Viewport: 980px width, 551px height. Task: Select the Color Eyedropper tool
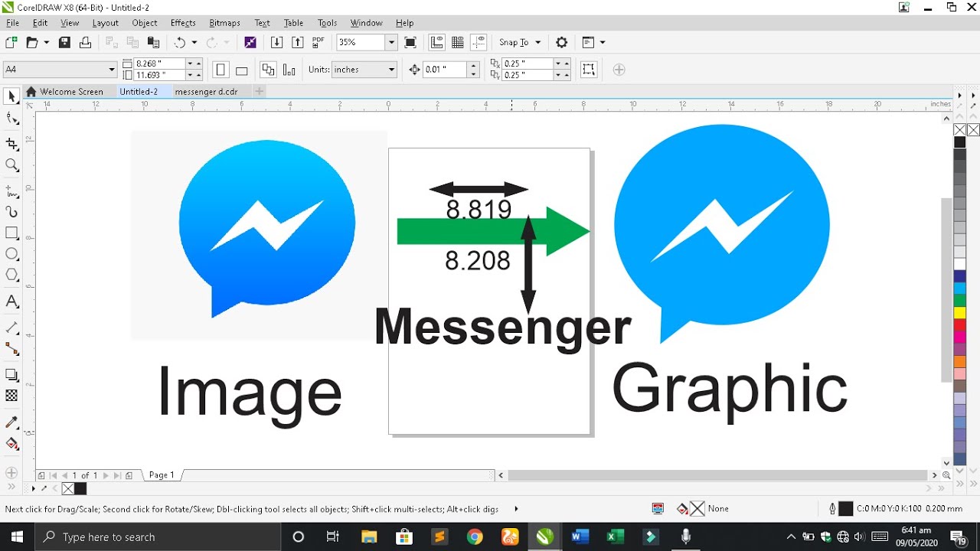click(x=11, y=422)
